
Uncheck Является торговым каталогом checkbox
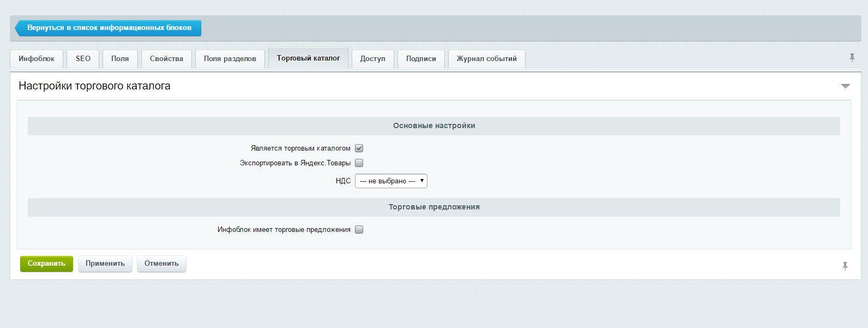pyautogui.click(x=359, y=148)
